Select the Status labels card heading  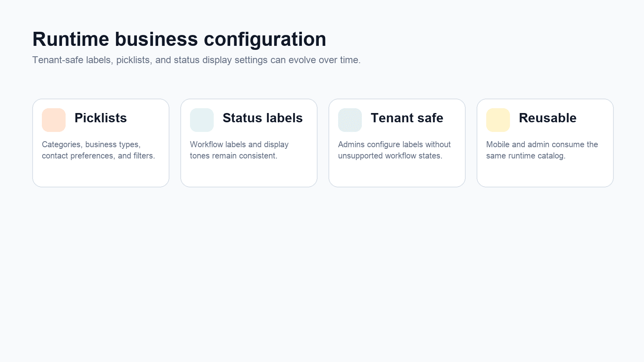point(262,118)
